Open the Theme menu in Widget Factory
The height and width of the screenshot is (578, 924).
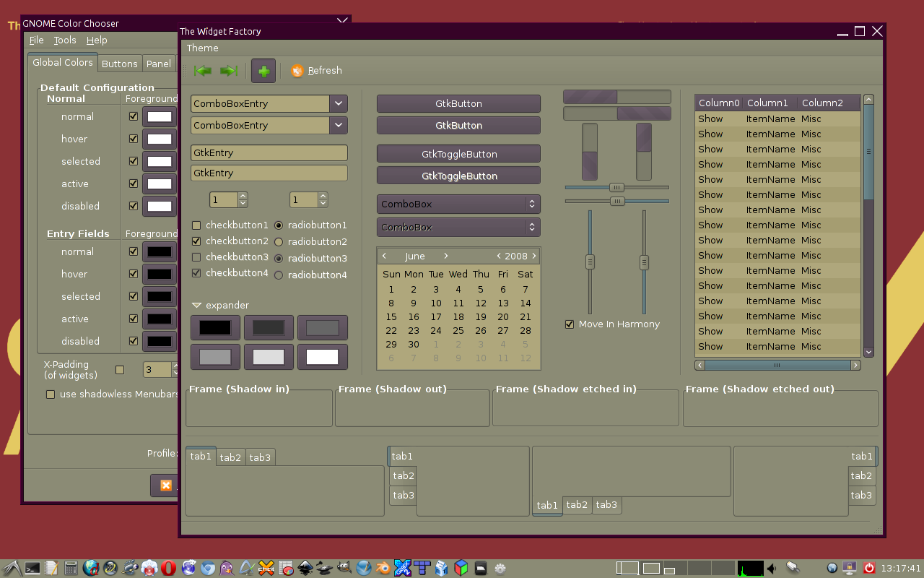click(x=203, y=48)
